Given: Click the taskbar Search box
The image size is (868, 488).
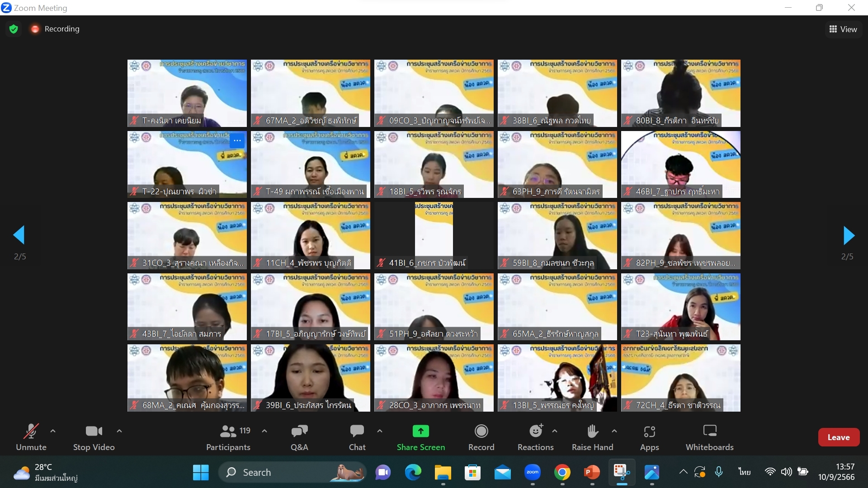Looking at the screenshot, I should click(x=292, y=473).
